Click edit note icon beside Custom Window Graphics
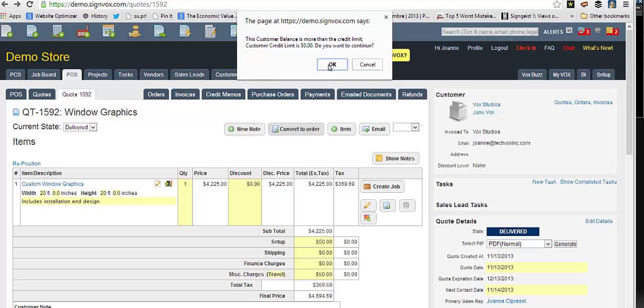The image size is (644, 308). pyautogui.click(x=158, y=184)
